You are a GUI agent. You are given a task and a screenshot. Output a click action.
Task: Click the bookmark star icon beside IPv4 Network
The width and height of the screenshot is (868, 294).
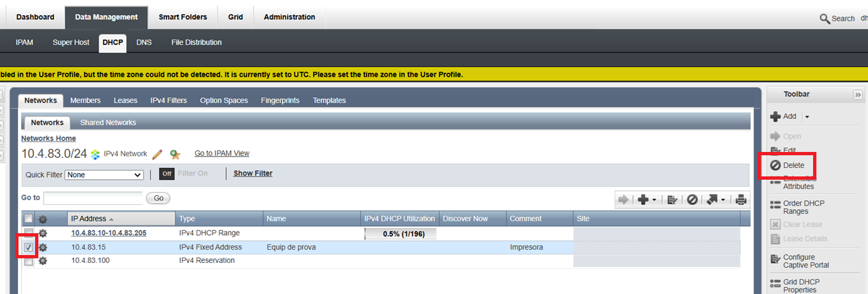175,154
